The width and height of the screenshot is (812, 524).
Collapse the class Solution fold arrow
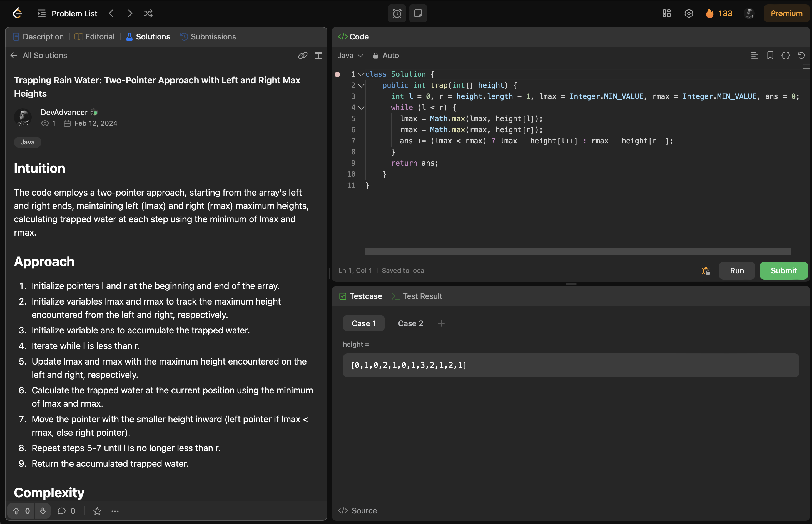(x=361, y=74)
